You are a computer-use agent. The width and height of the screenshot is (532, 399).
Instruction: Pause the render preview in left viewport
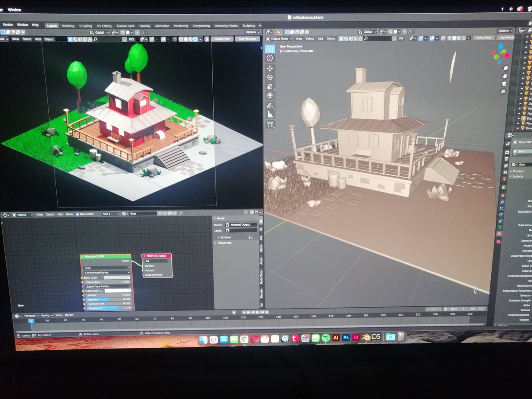coord(207,39)
